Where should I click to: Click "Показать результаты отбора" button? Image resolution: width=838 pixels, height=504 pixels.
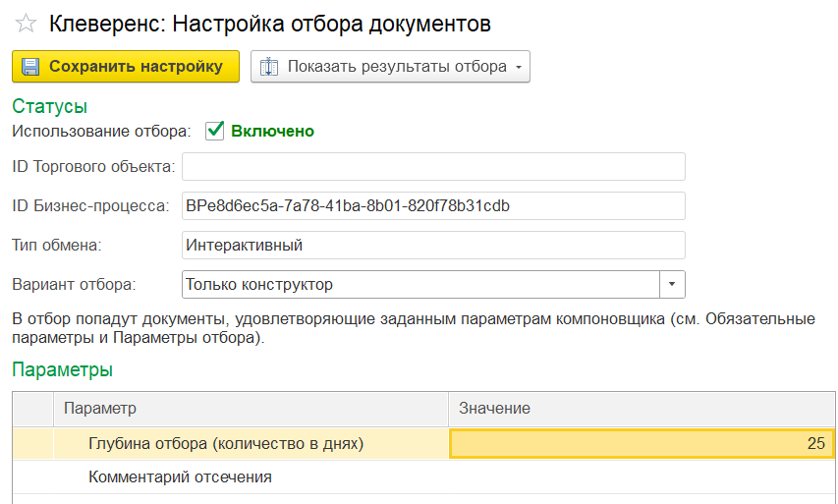[x=390, y=66]
